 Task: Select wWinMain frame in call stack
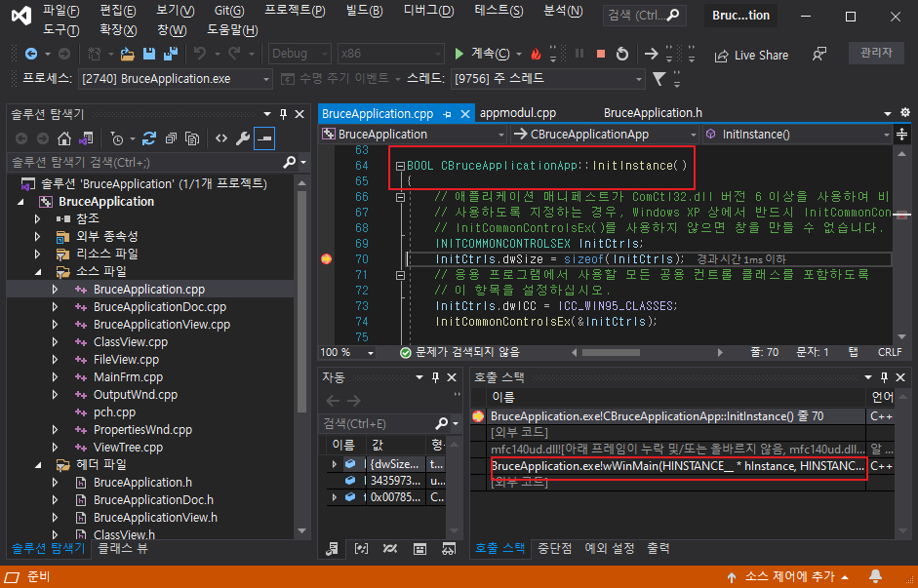pyautogui.click(x=677, y=466)
